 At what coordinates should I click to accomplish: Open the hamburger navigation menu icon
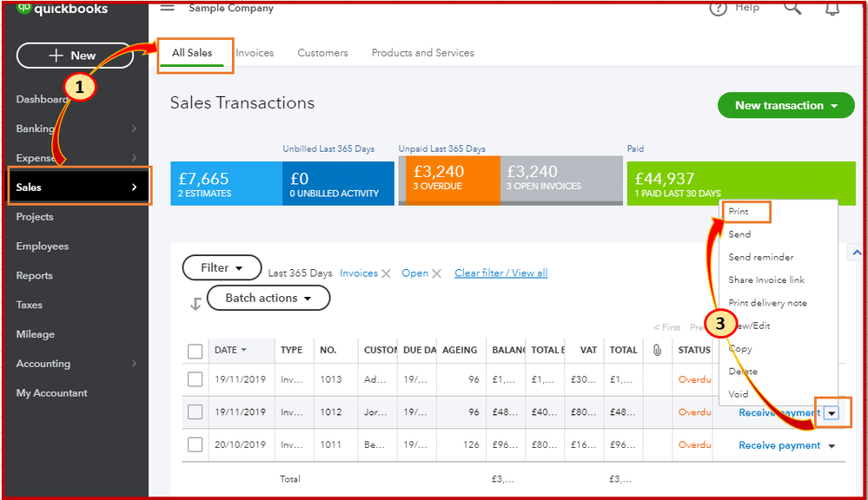pyautogui.click(x=167, y=8)
